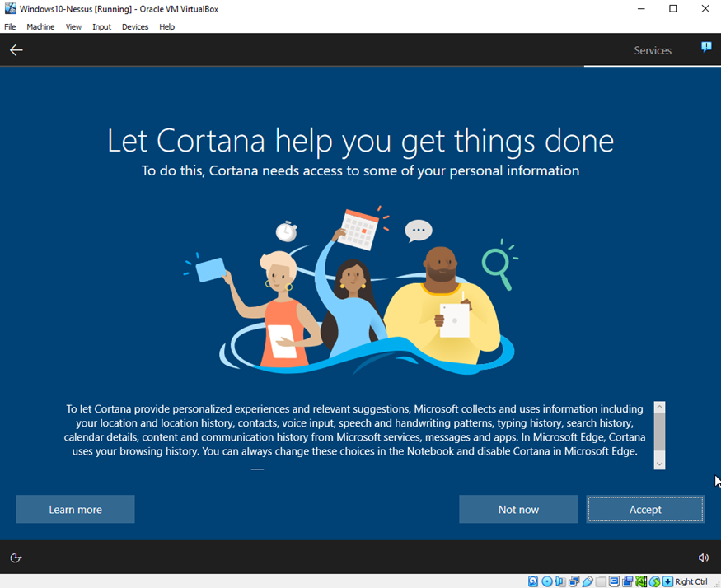Go back using the left arrow
Viewport: 721px width, 588px height.
[x=16, y=50]
